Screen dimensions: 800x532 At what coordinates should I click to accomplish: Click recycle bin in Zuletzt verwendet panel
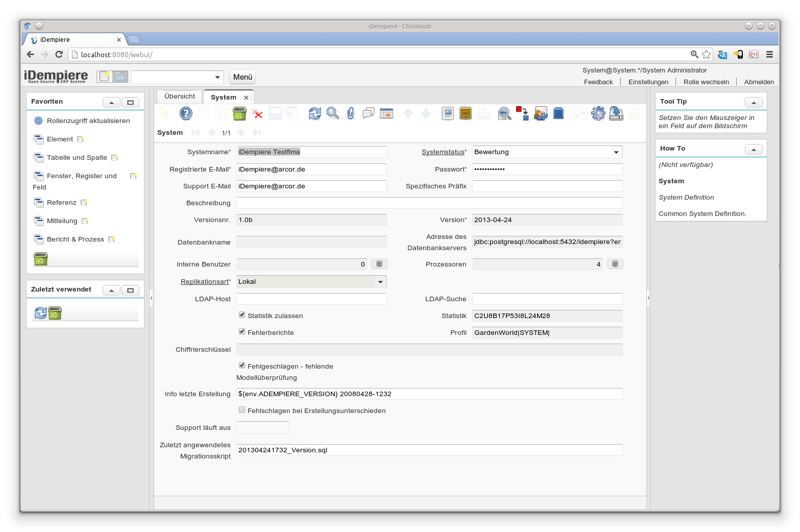(x=55, y=313)
